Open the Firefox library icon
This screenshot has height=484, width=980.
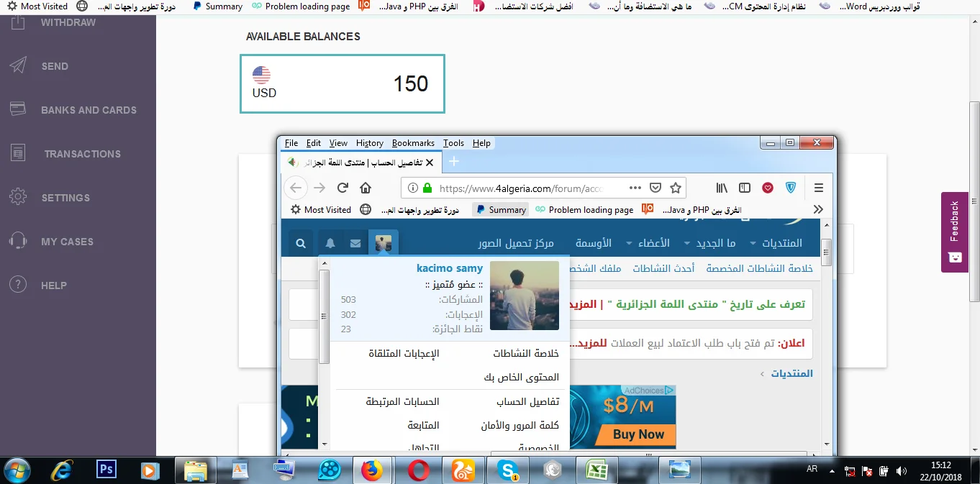tap(722, 188)
